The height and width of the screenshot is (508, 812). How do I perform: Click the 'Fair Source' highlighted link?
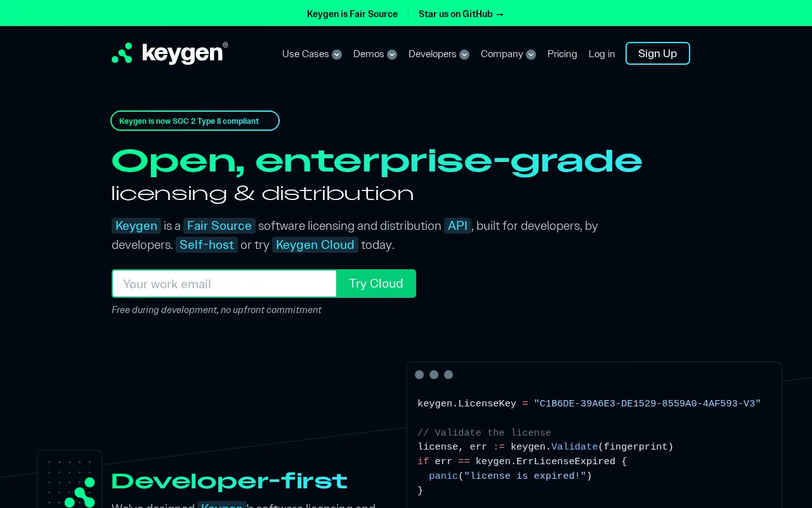click(219, 225)
